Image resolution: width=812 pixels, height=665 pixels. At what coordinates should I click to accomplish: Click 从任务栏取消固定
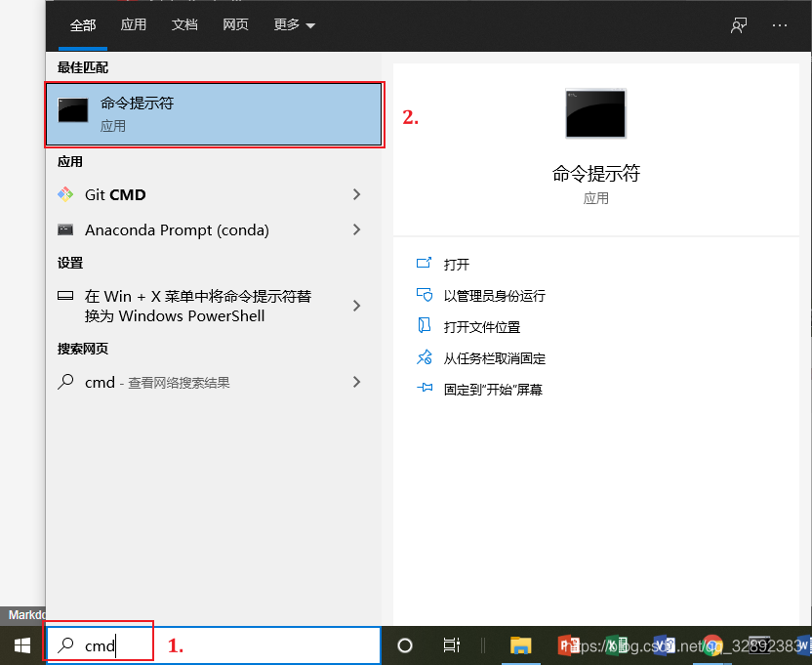click(495, 358)
